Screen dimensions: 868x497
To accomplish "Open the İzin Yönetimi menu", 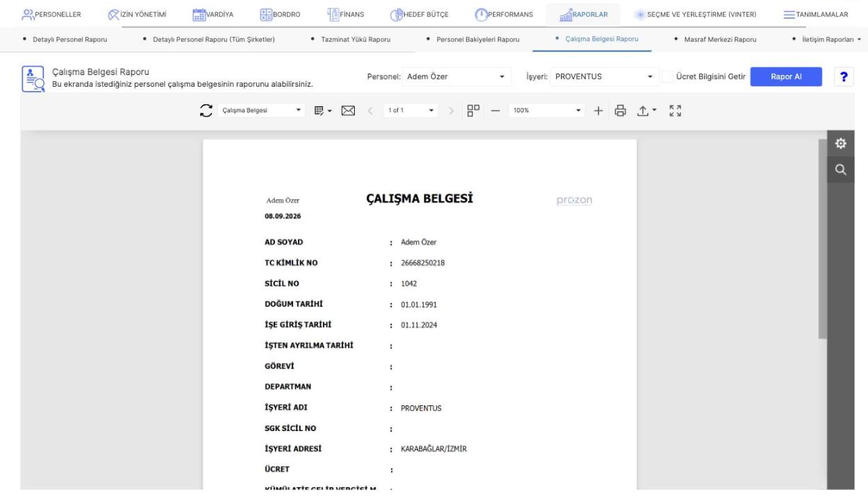I will pyautogui.click(x=137, y=15).
